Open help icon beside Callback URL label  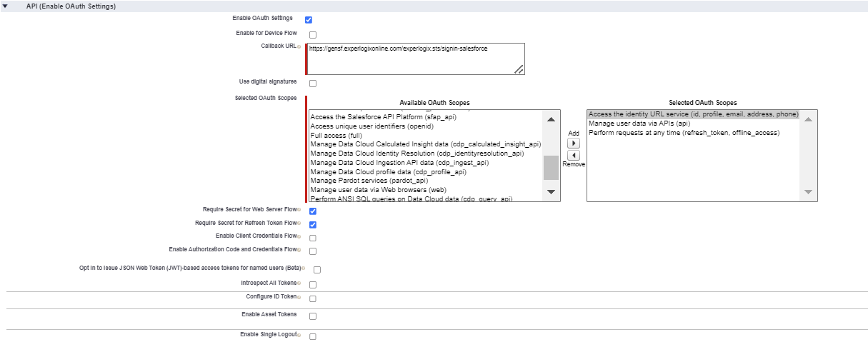point(299,46)
